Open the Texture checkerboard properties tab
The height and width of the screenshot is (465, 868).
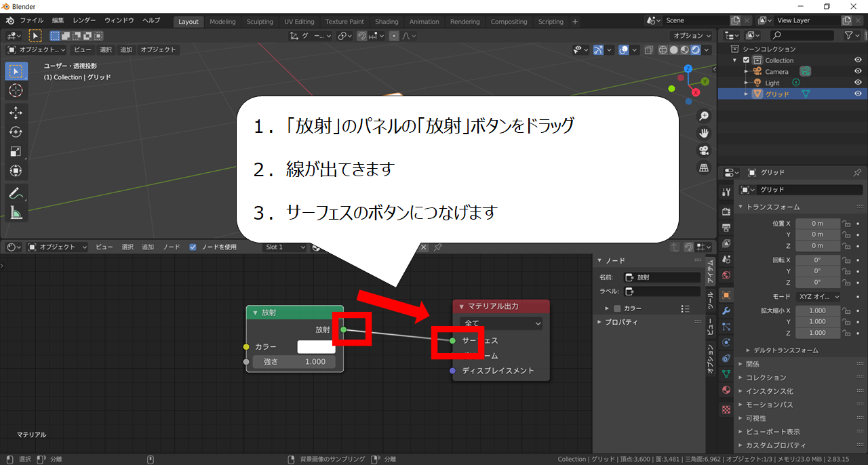click(x=726, y=409)
